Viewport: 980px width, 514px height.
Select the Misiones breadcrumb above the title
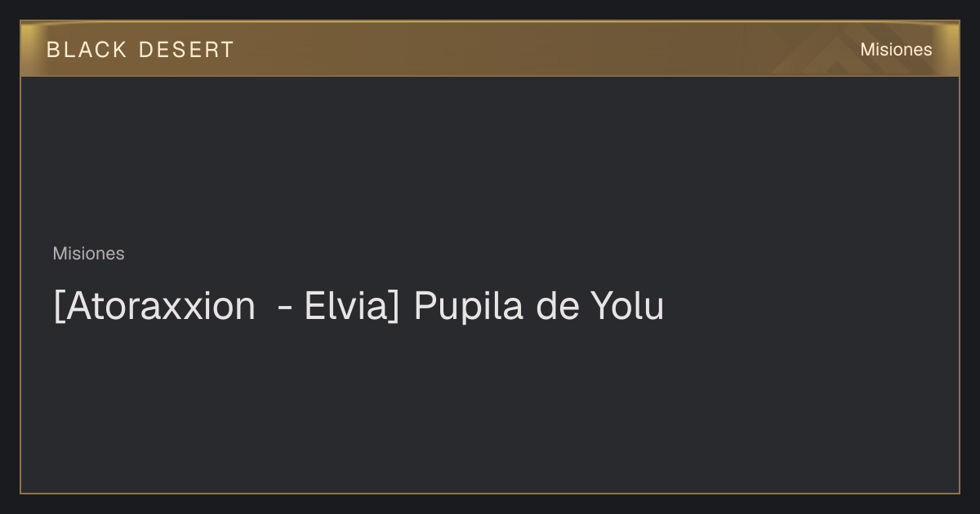tap(88, 254)
